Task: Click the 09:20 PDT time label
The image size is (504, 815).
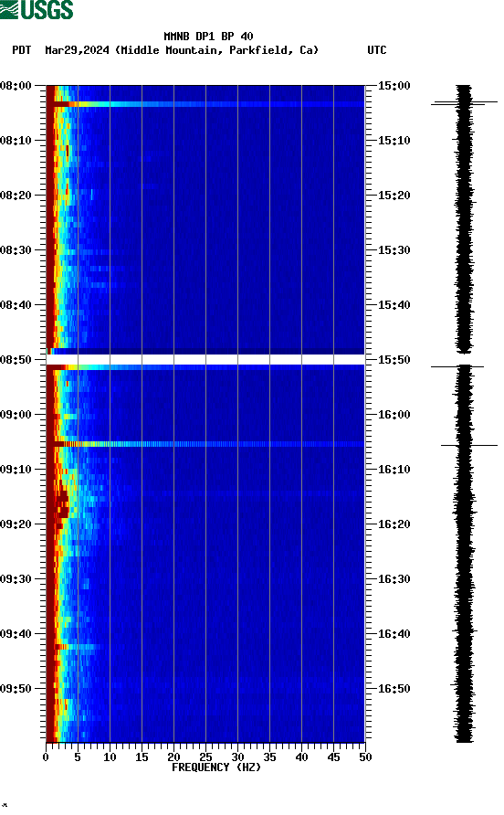Action: 16,524
